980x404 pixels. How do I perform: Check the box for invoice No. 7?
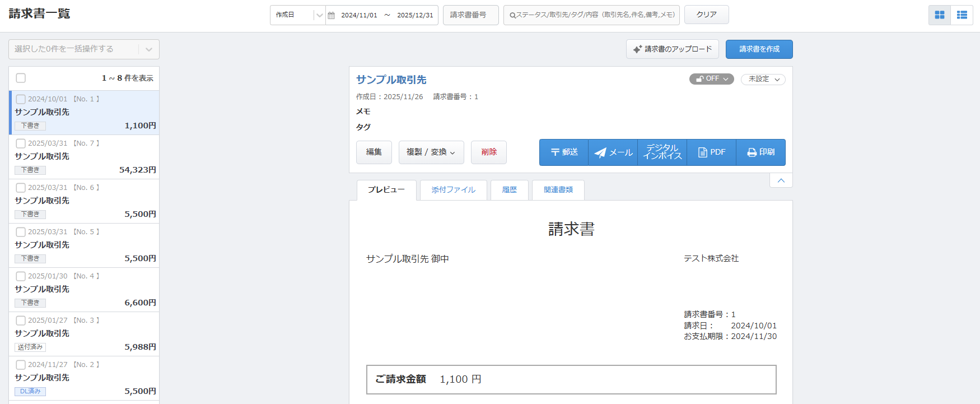click(21, 143)
